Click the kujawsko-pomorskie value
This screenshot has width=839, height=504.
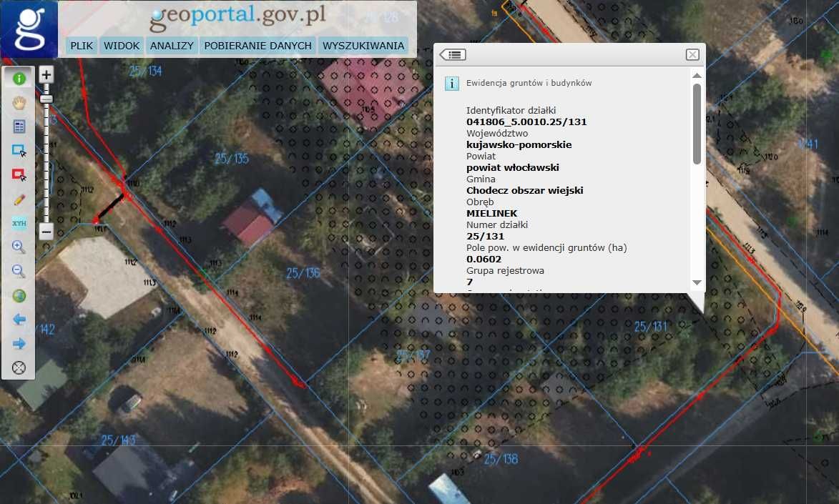tap(519, 144)
